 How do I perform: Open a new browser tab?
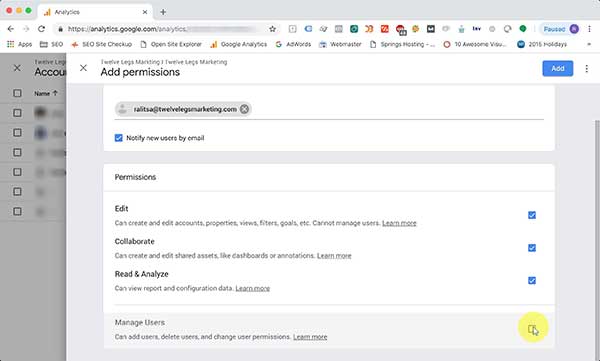tap(163, 12)
